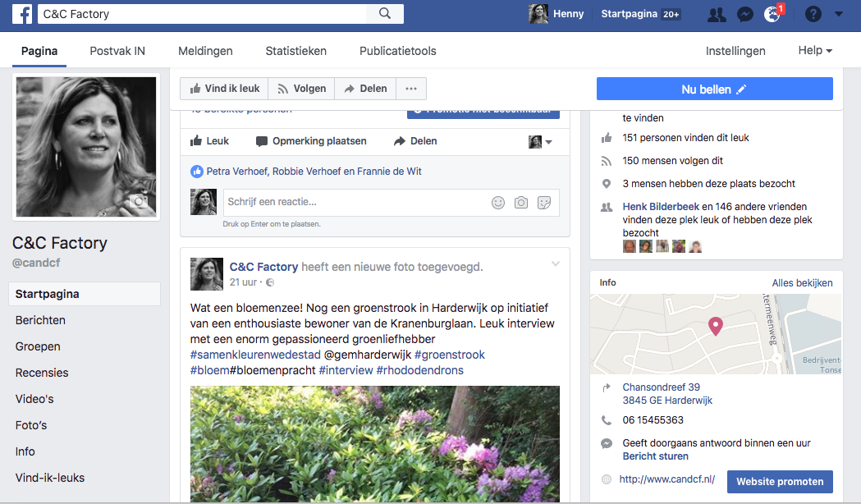Click the Delen page button
This screenshot has height=504, width=861.
coord(365,89)
